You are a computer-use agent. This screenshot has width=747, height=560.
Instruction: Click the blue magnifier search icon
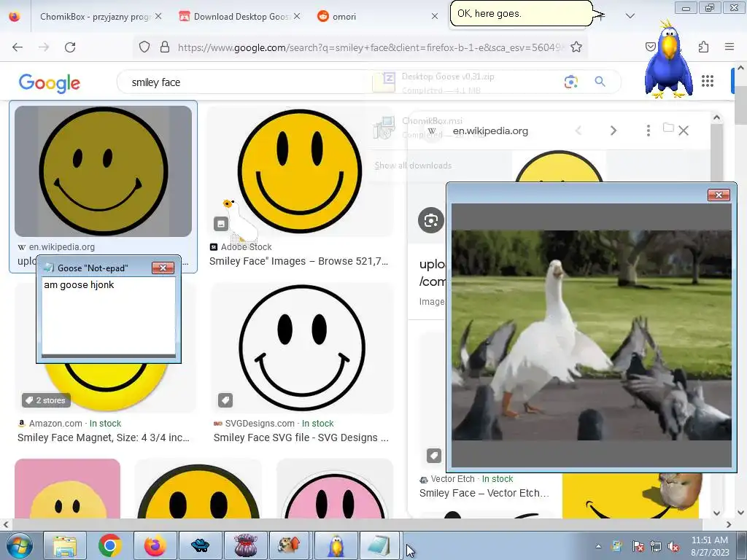click(600, 82)
